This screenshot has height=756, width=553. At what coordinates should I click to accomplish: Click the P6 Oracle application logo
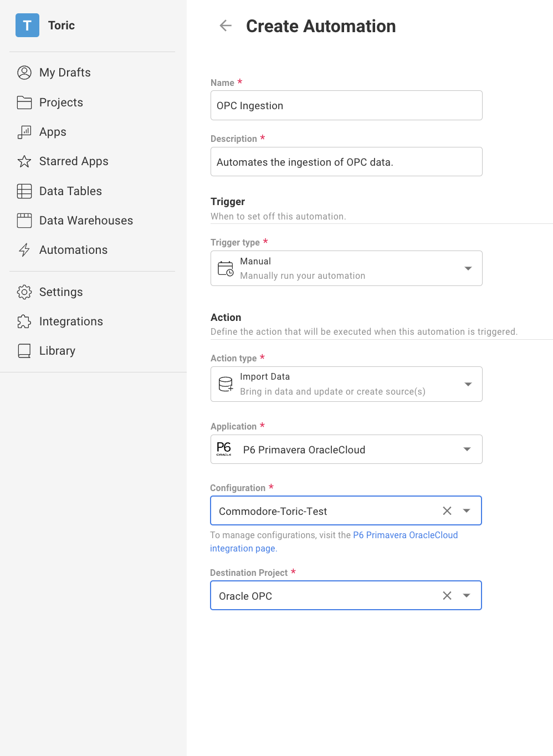pyautogui.click(x=224, y=449)
